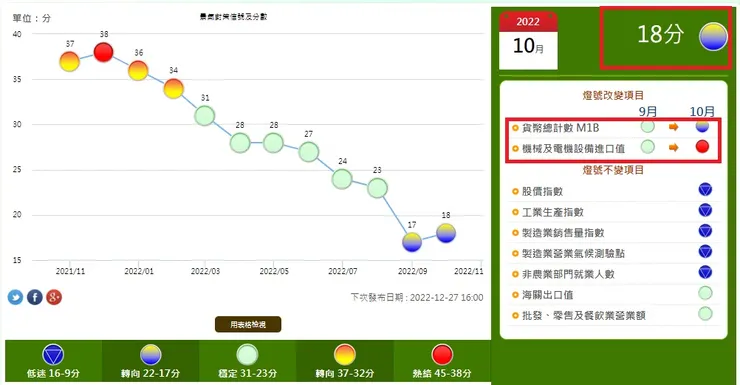740x385 pixels.
Task: Share the chart via the Twitter icon
Action: point(15,297)
